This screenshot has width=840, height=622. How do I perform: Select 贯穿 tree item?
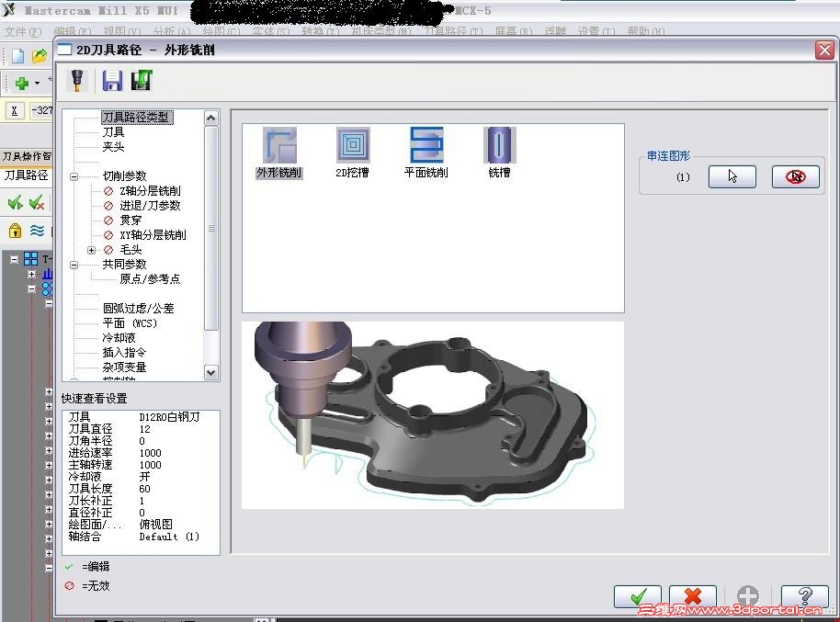[x=131, y=221]
